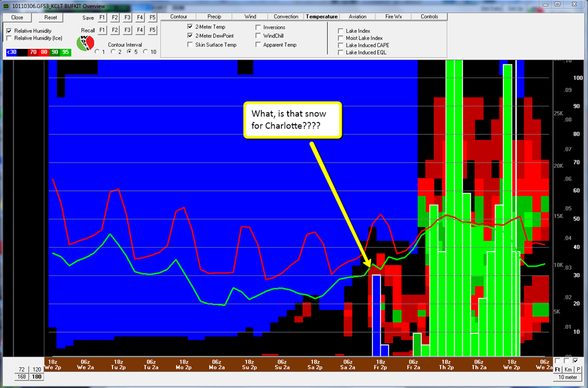Select the Temperature tab
588x388 pixels.
pos(322,17)
